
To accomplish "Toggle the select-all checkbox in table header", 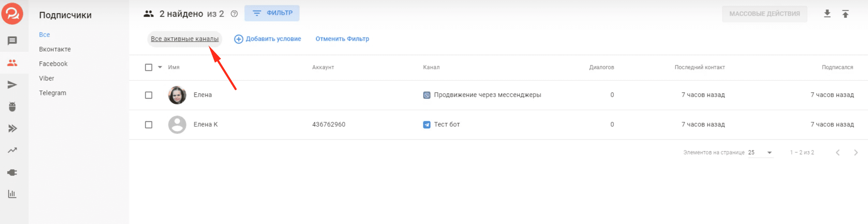I will pos(149,67).
